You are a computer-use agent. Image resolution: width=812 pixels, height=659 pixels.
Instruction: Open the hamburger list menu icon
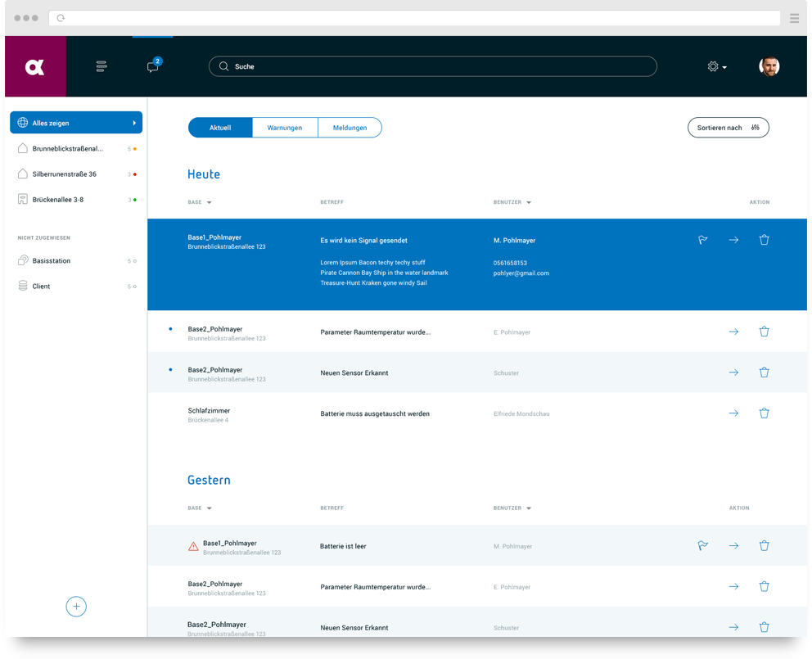coord(101,67)
